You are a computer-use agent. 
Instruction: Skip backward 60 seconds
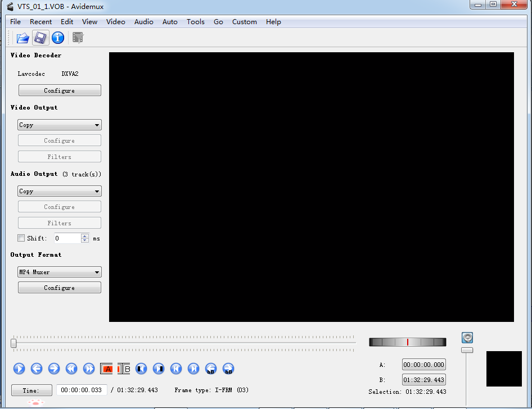pyautogui.click(x=211, y=369)
